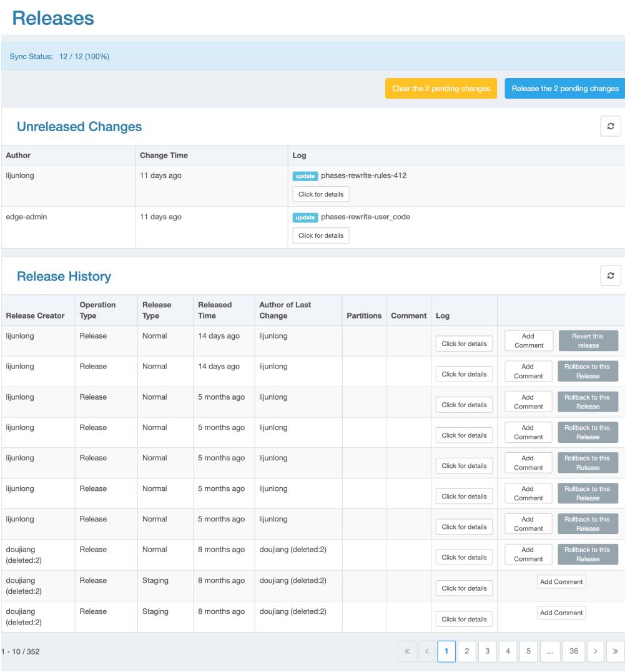Click lijunlong author in Unreleased Changes
The image size is (625, 672).
point(20,175)
